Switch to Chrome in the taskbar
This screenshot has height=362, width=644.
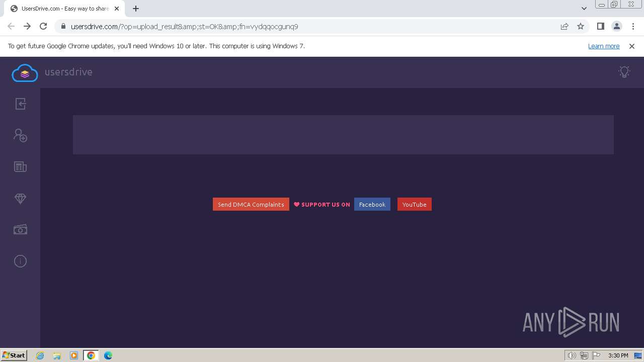pos(91,355)
